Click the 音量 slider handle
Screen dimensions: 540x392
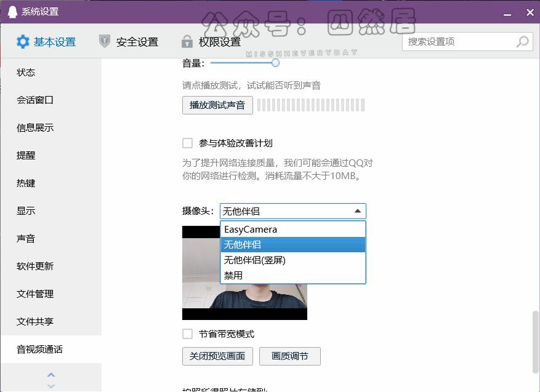pos(275,63)
